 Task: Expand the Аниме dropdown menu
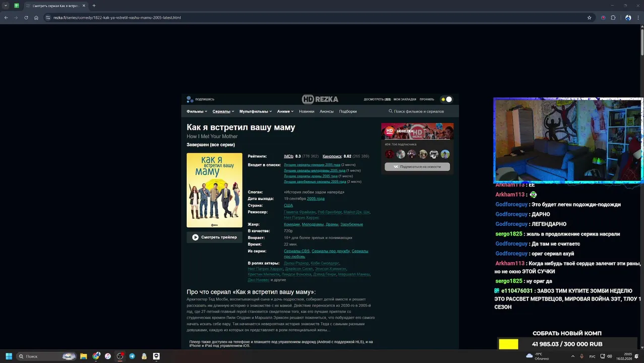285,111
